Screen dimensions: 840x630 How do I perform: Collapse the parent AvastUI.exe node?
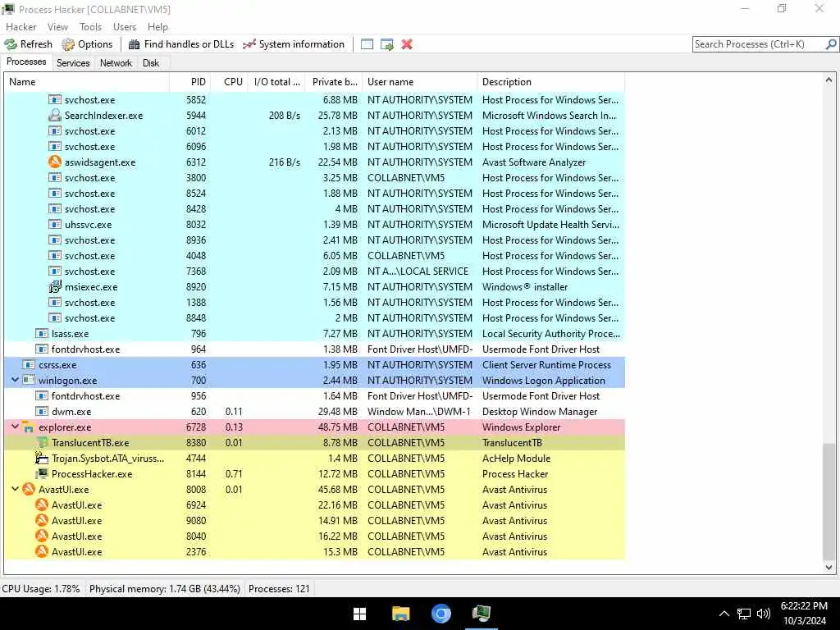tap(15, 489)
